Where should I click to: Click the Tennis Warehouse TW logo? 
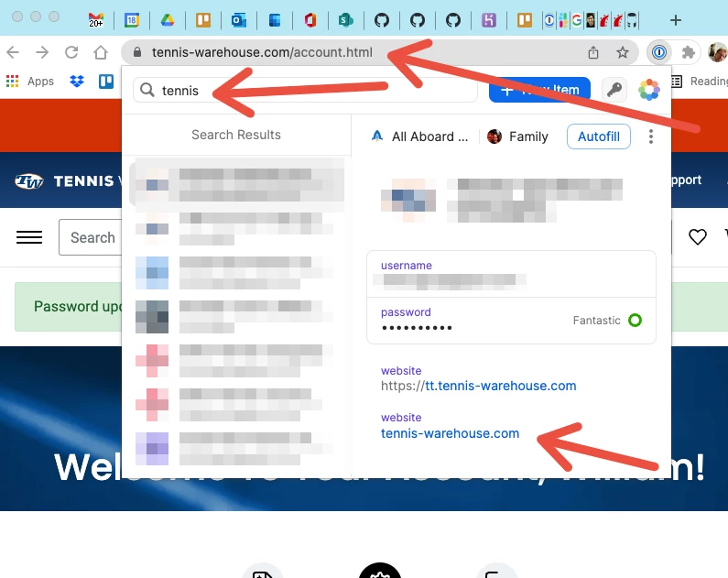28,180
